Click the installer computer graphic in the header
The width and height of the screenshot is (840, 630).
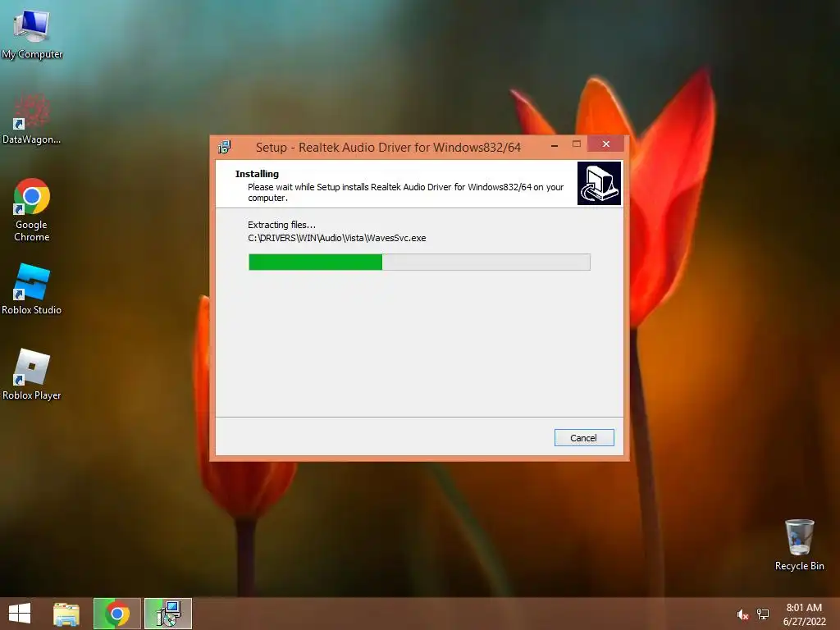click(599, 183)
